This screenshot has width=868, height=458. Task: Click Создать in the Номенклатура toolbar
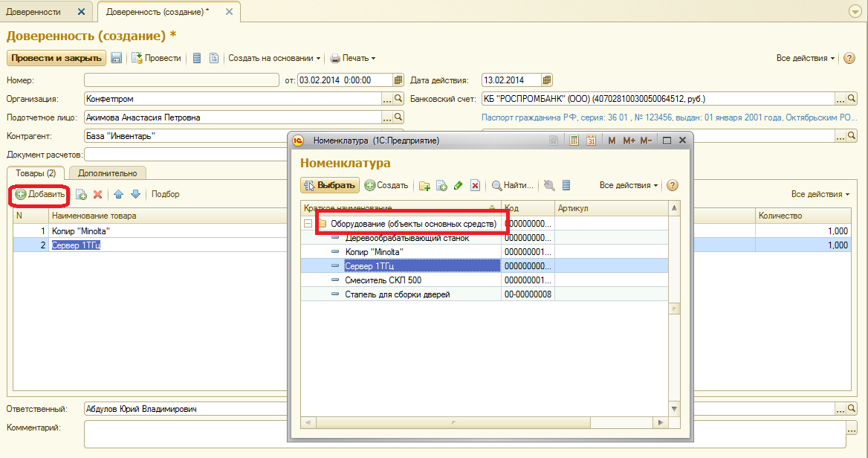point(386,186)
